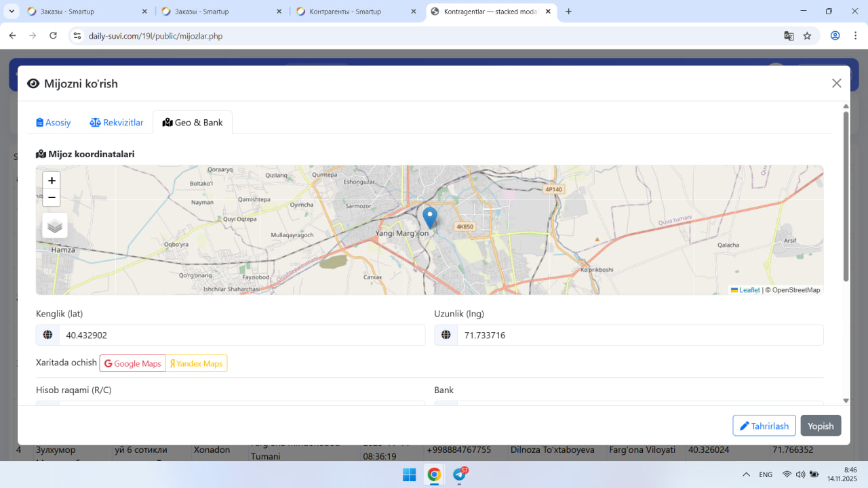868x488 pixels.
Task: Open location in Yandex Maps
Action: 197,364
